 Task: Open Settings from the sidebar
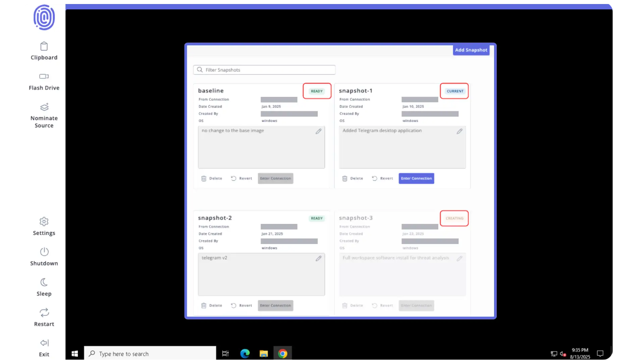44,227
